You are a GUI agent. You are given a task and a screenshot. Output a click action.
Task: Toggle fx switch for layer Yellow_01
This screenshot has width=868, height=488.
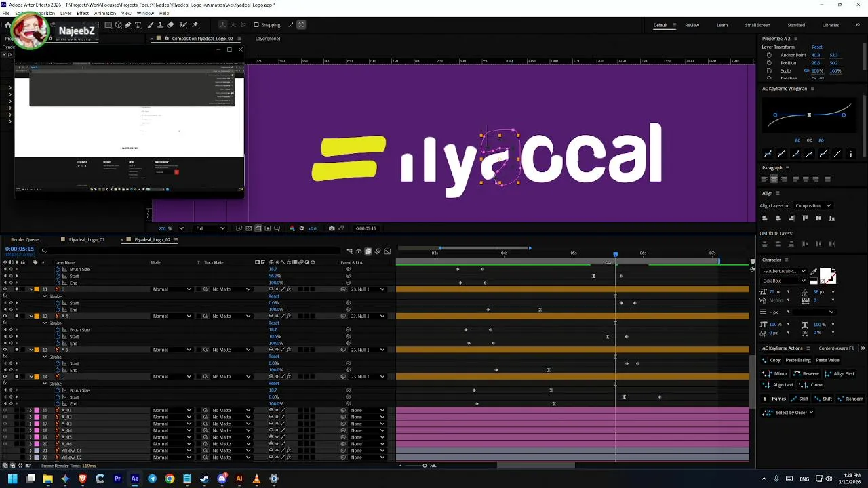pos(289,450)
